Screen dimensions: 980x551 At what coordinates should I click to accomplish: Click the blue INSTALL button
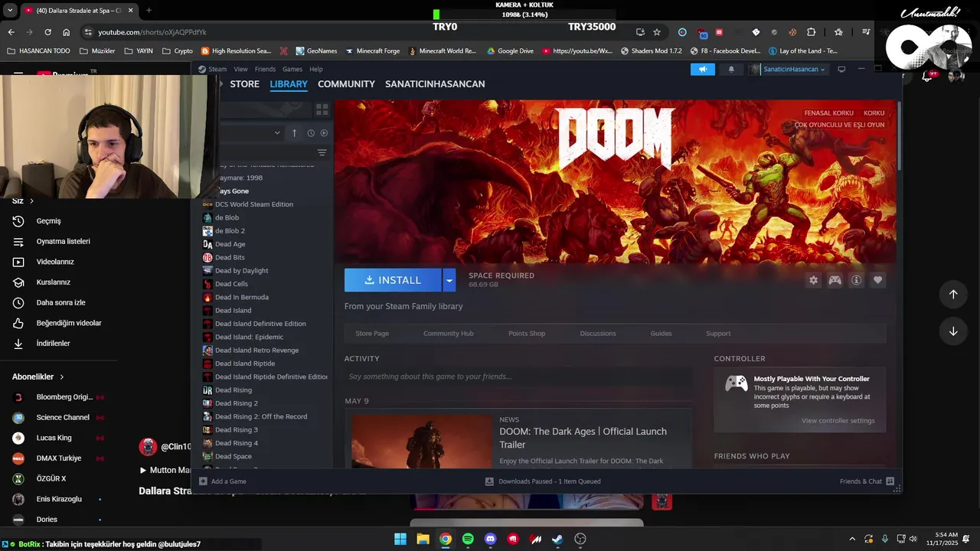click(393, 280)
